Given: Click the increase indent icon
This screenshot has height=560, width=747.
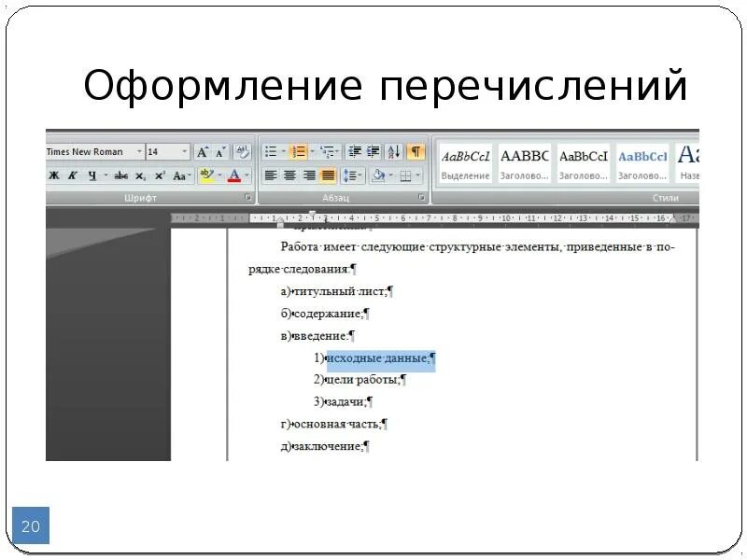Looking at the screenshot, I should [x=373, y=152].
